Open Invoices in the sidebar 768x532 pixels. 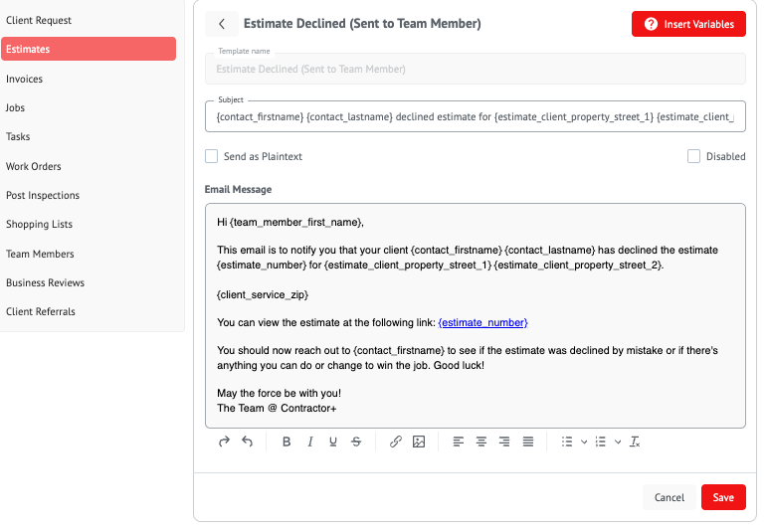point(25,79)
